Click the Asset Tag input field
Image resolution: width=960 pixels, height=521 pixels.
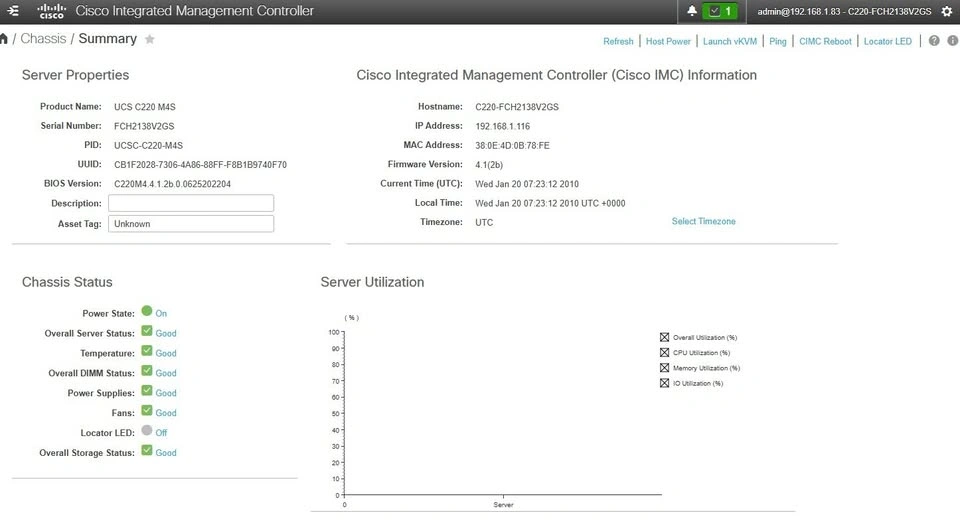(x=191, y=224)
